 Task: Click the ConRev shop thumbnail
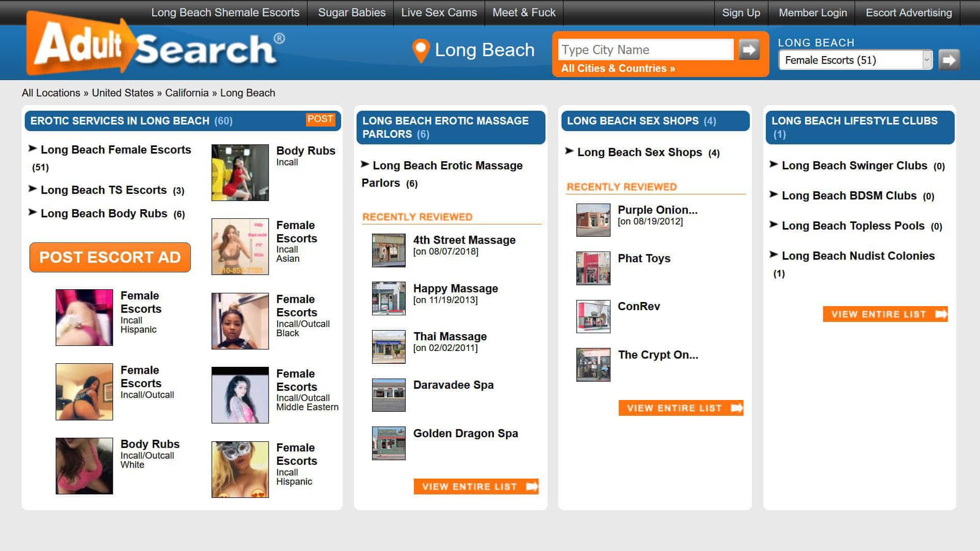pos(593,316)
